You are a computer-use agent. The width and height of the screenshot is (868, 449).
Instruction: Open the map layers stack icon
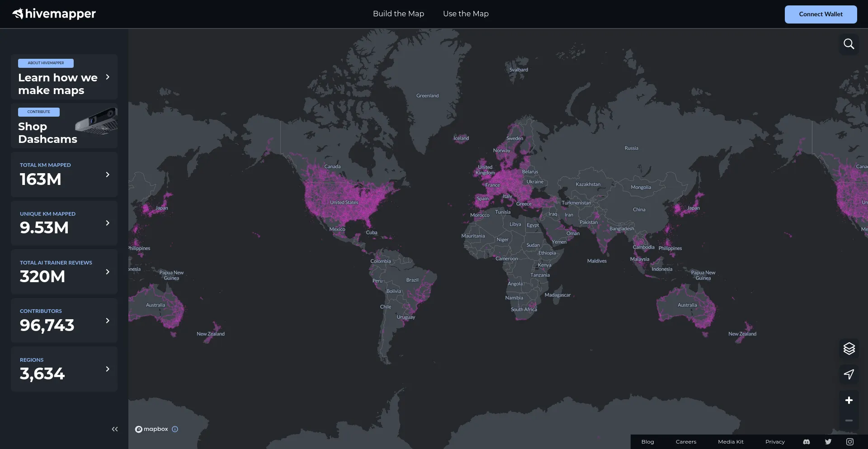(x=849, y=349)
